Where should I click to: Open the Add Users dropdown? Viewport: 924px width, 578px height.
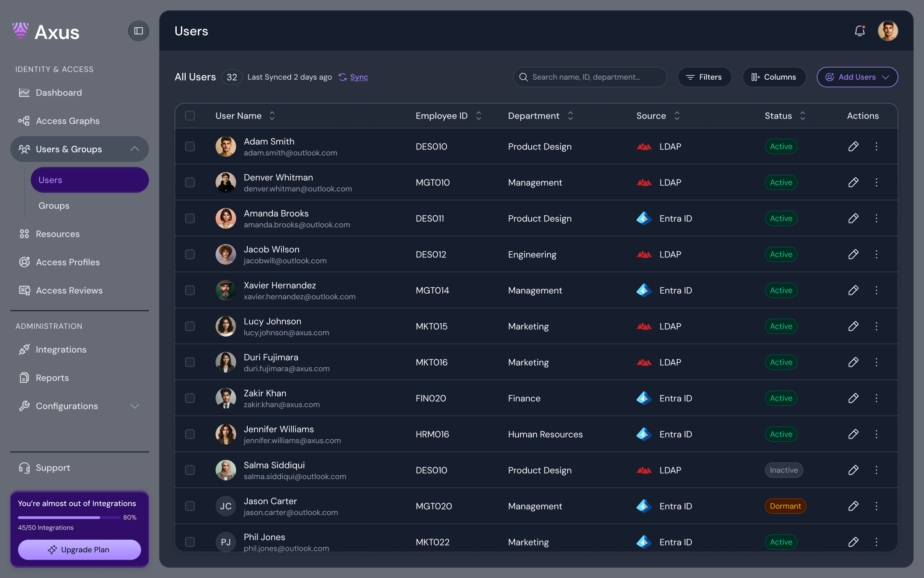857,77
